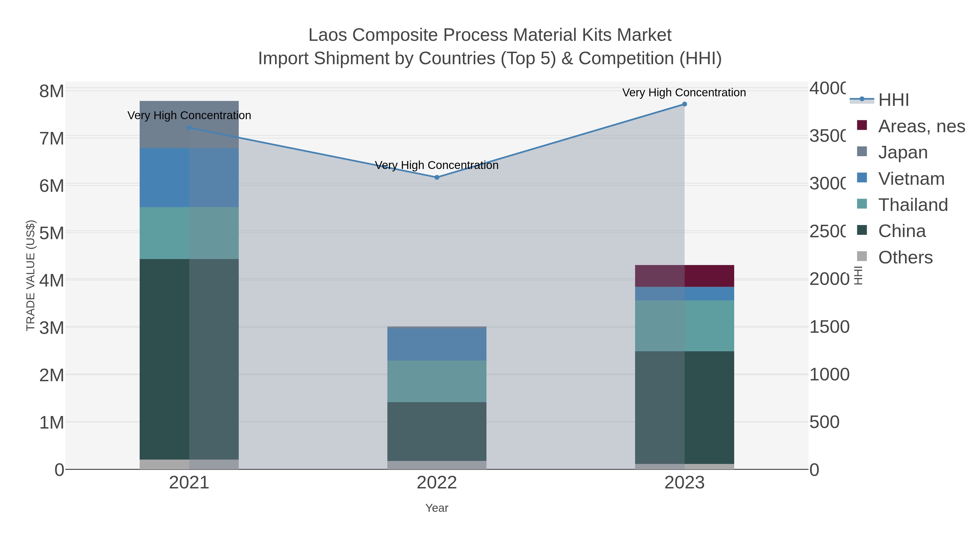The width and height of the screenshot is (980, 551).
Task: Click the 5M left-axis tick label
Action: [52, 233]
